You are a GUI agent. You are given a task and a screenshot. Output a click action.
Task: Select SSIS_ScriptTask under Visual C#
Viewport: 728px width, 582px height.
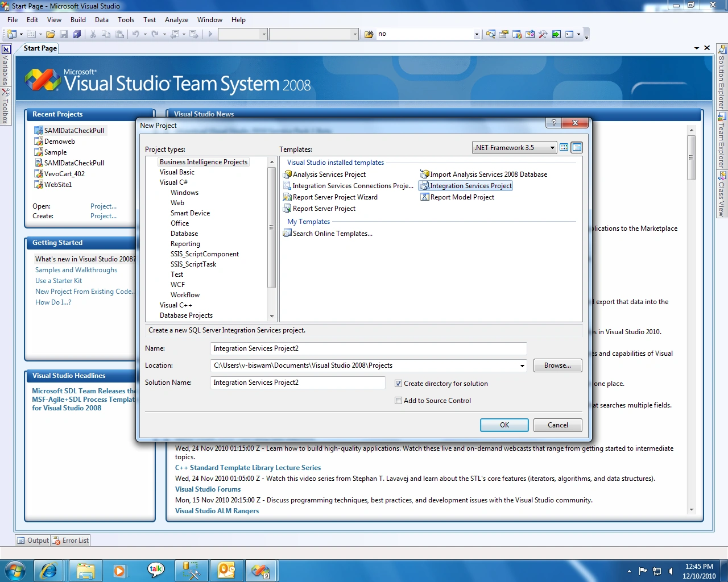click(193, 264)
